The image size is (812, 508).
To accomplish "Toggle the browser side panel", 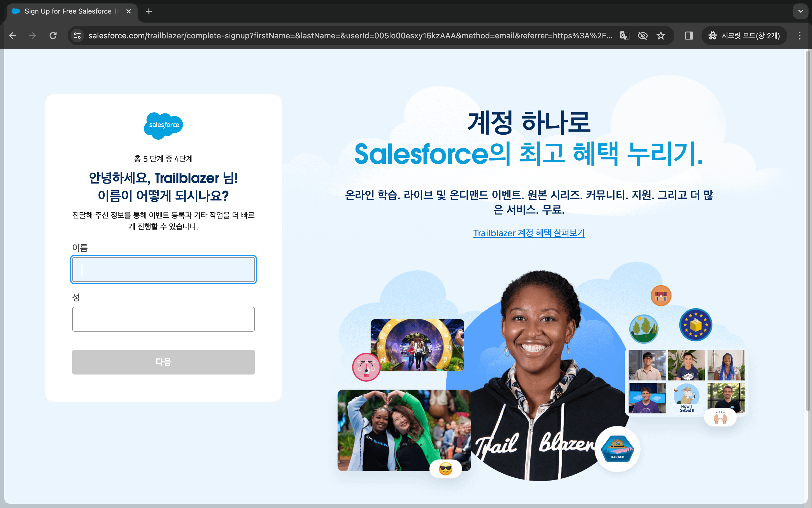I will tap(689, 36).
